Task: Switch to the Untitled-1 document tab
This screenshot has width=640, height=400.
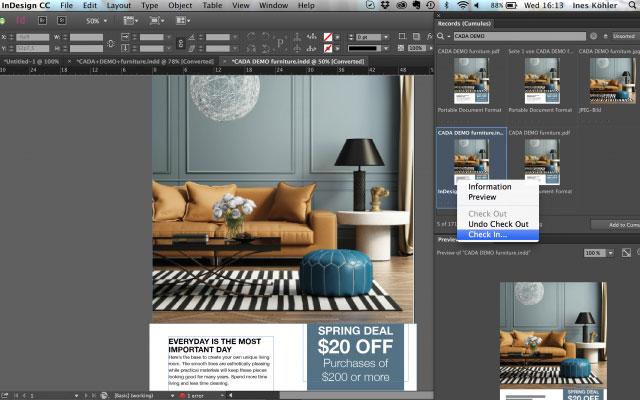Action: tap(33, 61)
